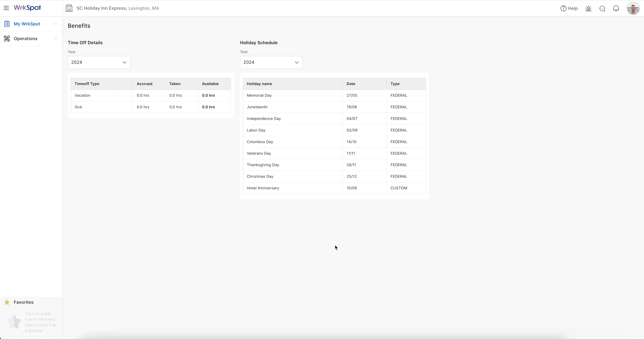Open the notifications bell
Screen dimensions: 644x339
[616, 8]
